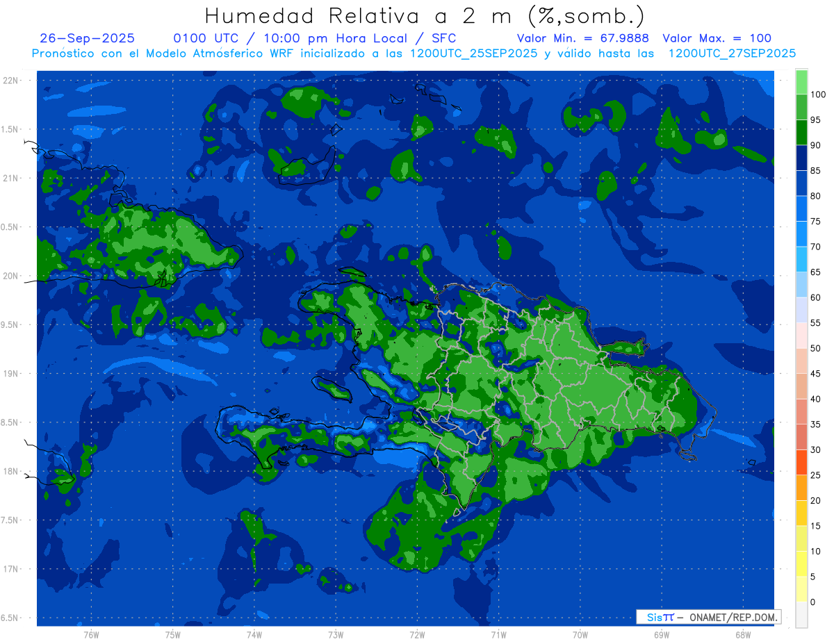Pick the pale blue 60–65 legend swatch

click(801, 285)
